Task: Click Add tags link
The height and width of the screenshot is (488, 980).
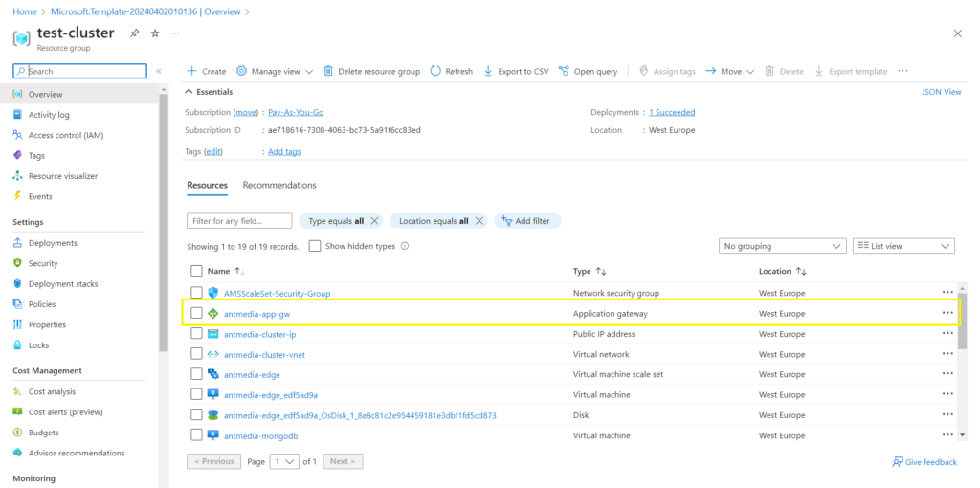Action: click(x=284, y=152)
